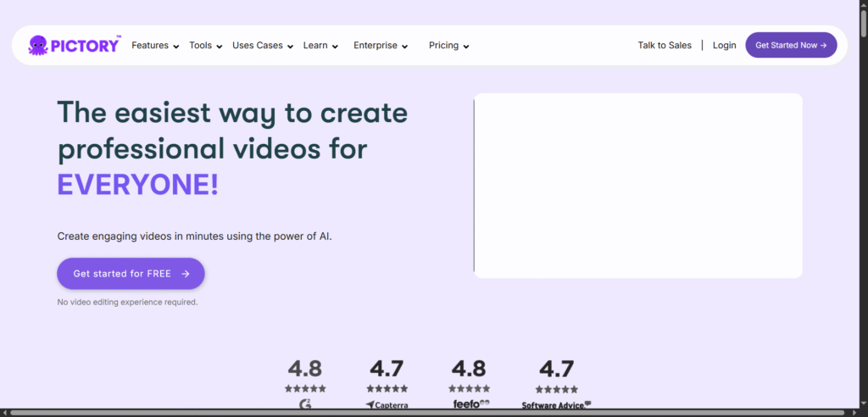The image size is (868, 417).
Task: Click the Login link
Action: [x=724, y=46]
